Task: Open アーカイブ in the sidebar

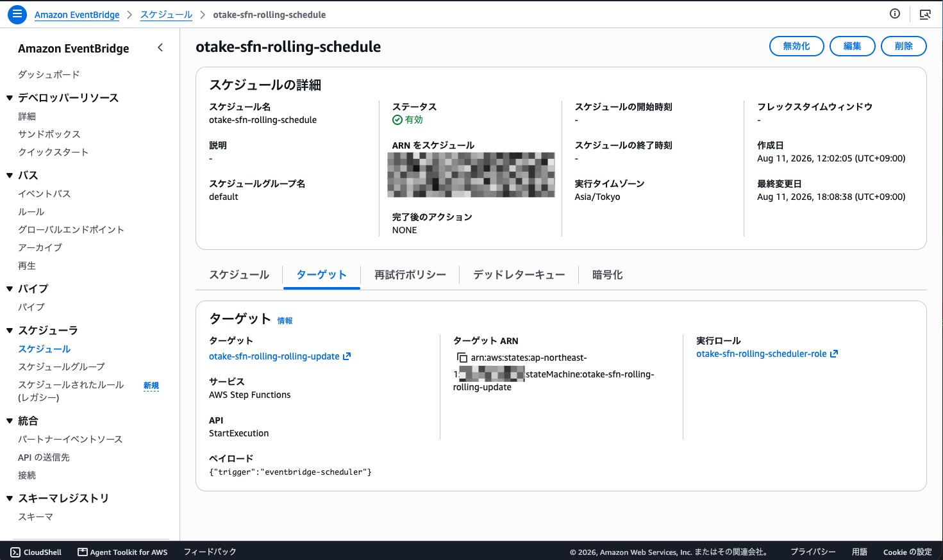Action: 40,247
